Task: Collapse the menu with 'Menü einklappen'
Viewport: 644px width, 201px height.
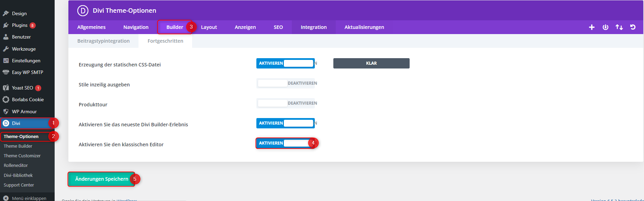Action: [29, 198]
